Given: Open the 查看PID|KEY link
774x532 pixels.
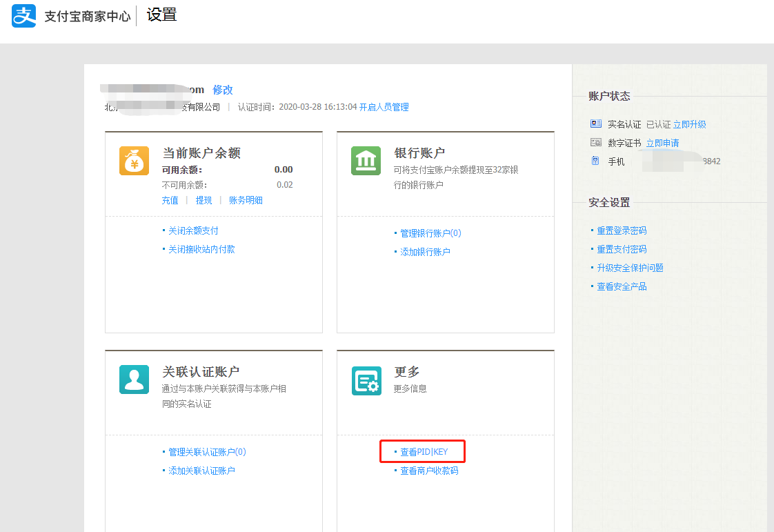Looking at the screenshot, I should tap(424, 452).
